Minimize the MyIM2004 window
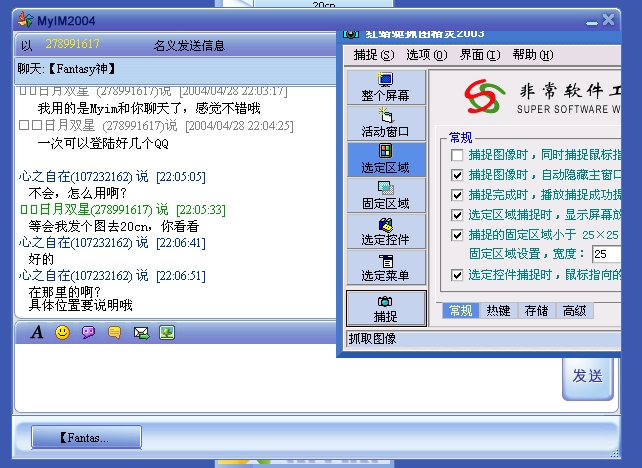This screenshot has width=642, height=468. click(x=592, y=22)
